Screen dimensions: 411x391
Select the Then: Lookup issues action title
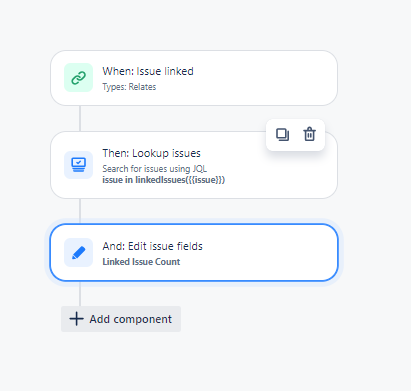click(x=151, y=153)
